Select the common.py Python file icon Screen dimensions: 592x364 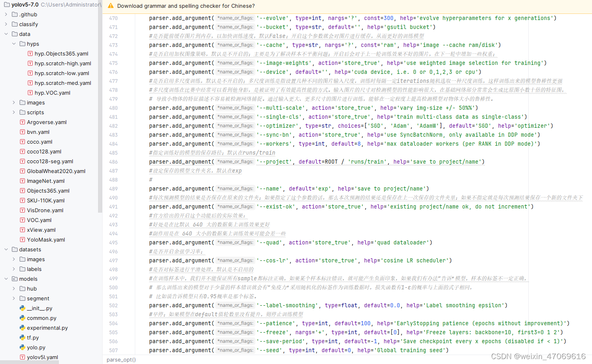point(23,318)
